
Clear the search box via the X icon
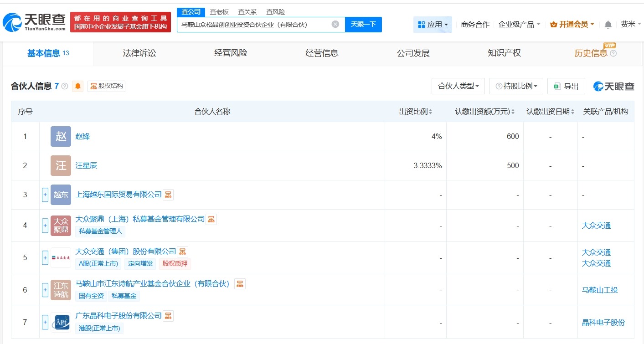click(x=335, y=25)
